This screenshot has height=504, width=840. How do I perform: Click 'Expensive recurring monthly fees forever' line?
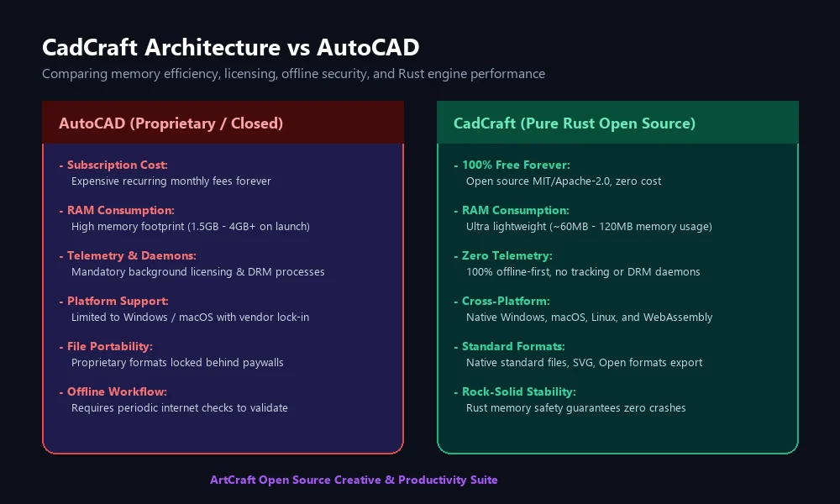(171, 181)
